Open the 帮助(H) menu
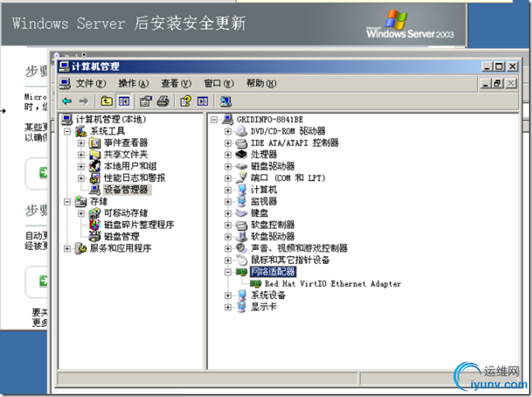This screenshot has width=532, height=397. (x=261, y=84)
